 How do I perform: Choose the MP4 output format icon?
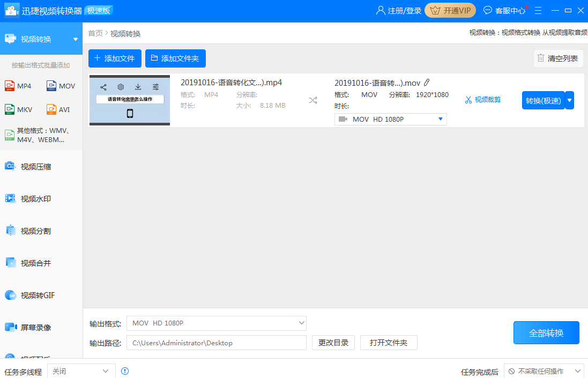coord(10,86)
